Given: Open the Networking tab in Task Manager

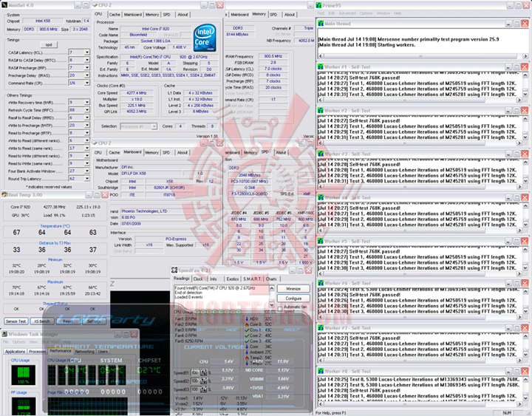Looking at the screenshot, I should (84, 352).
